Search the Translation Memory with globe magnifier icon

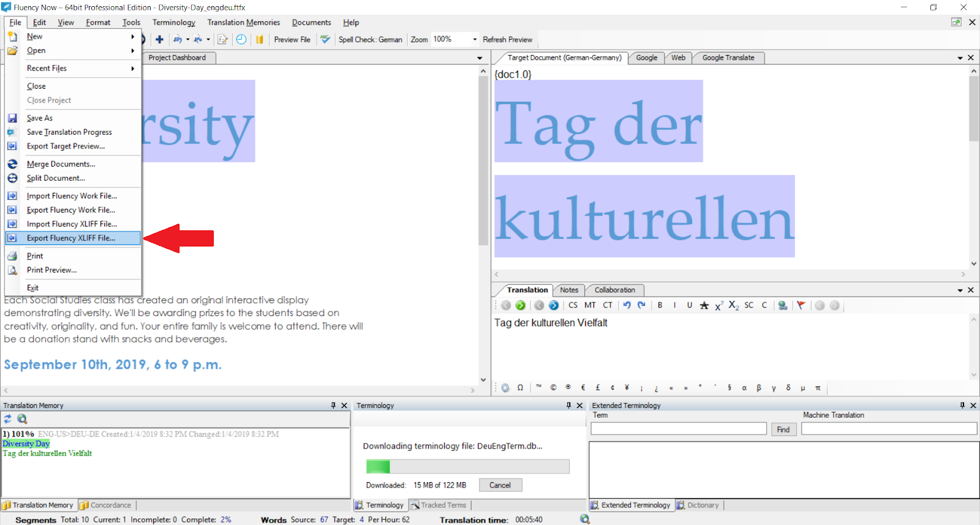coord(22,419)
